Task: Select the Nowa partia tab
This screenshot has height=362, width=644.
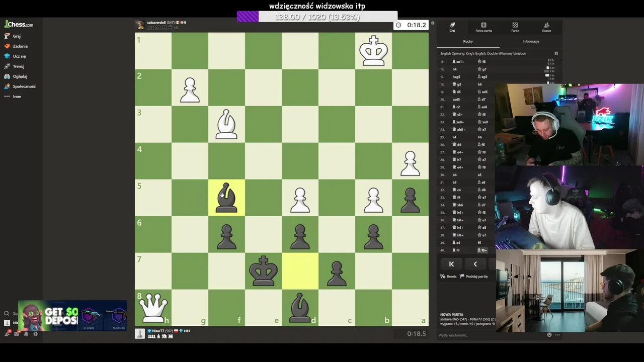Action: click(484, 27)
